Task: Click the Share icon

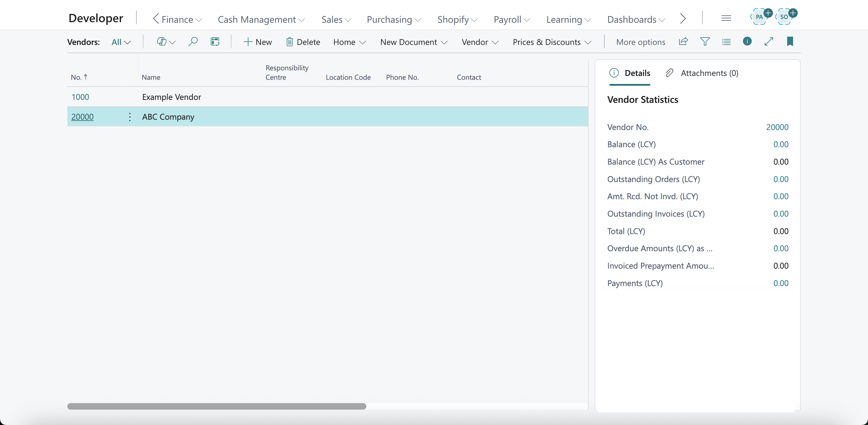Action: click(x=683, y=42)
